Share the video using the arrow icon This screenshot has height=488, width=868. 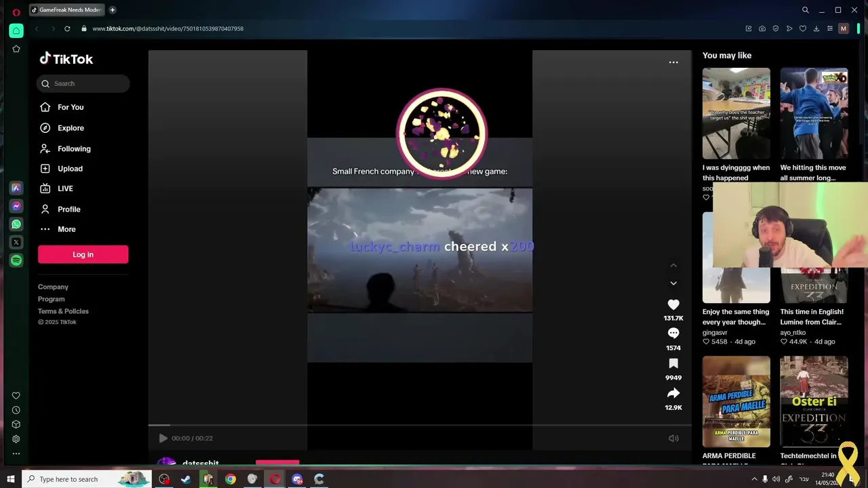[x=673, y=393]
